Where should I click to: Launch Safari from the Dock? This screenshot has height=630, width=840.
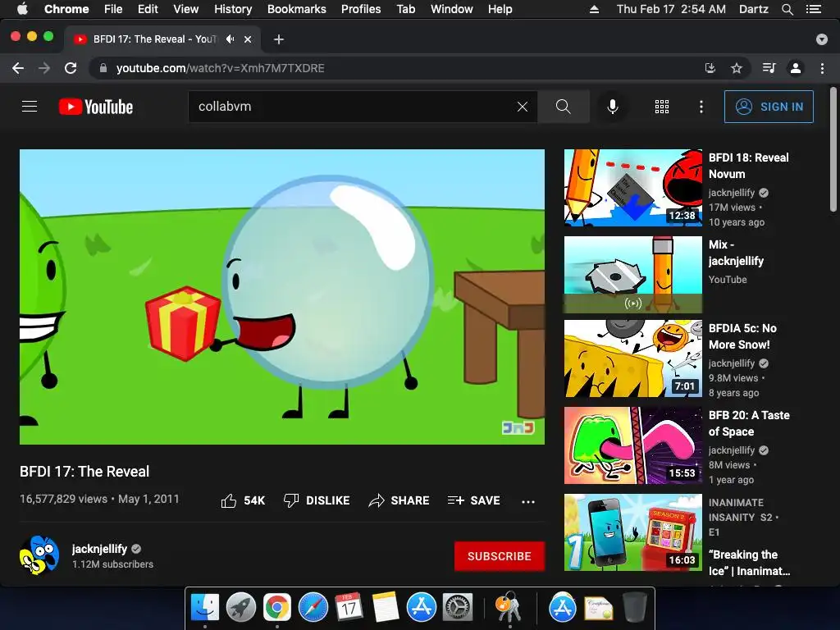click(x=313, y=607)
